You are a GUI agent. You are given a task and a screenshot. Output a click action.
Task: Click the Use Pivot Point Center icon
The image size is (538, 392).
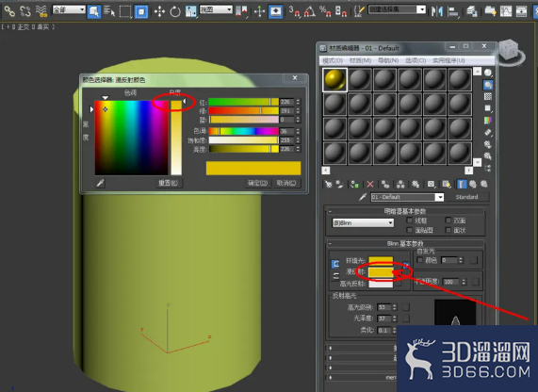click(x=241, y=11)
